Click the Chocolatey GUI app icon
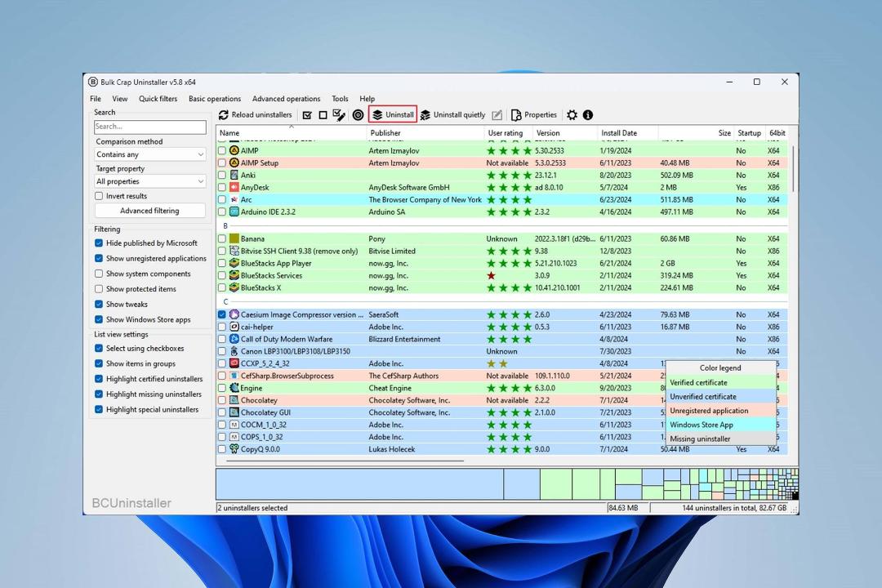 234,412
